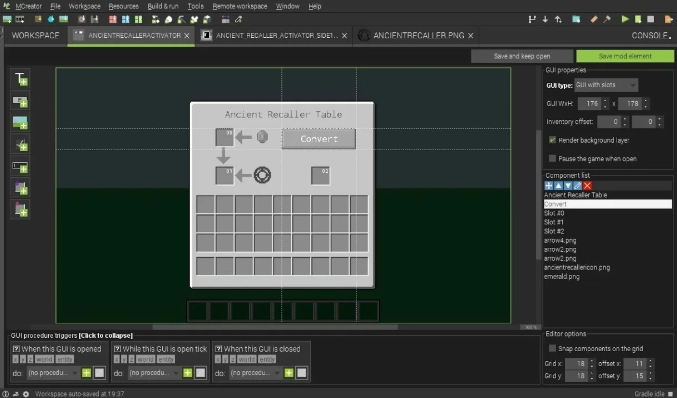Click Save mod element button
The height and width of the screenshot is (398, 677).
tap(625, 56)
